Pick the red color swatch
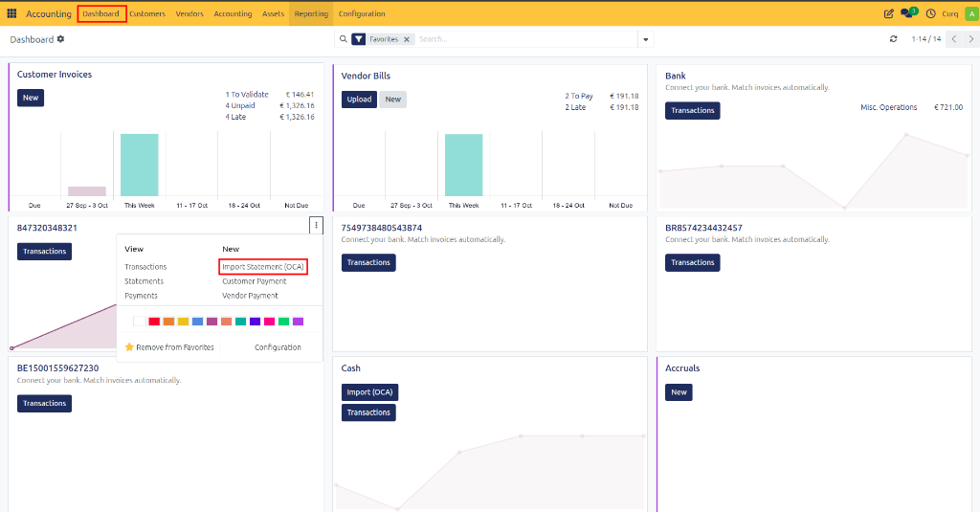Screen dimensions: 980x512 point(154,322)
